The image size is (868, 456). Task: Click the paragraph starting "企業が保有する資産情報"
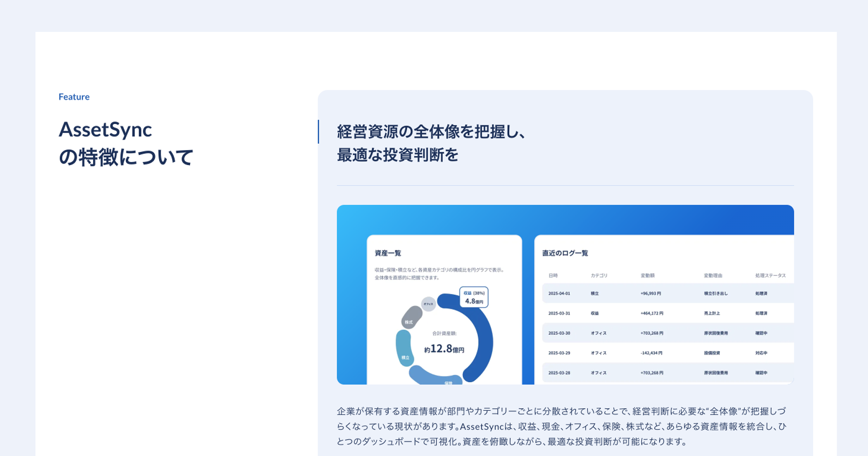[x=562, y=426]
